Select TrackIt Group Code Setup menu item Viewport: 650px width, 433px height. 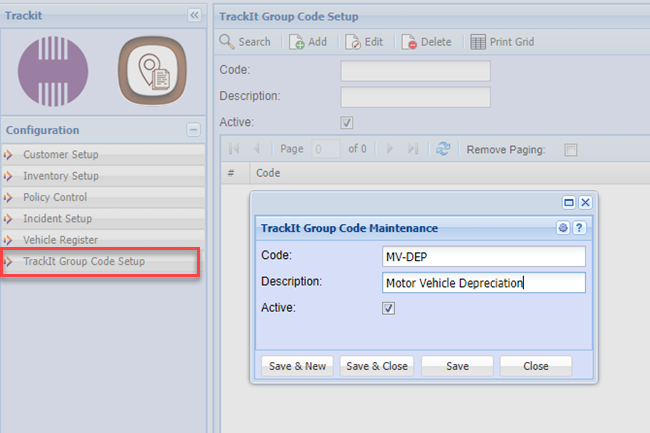pyautogui.click(x=84, y=262)
